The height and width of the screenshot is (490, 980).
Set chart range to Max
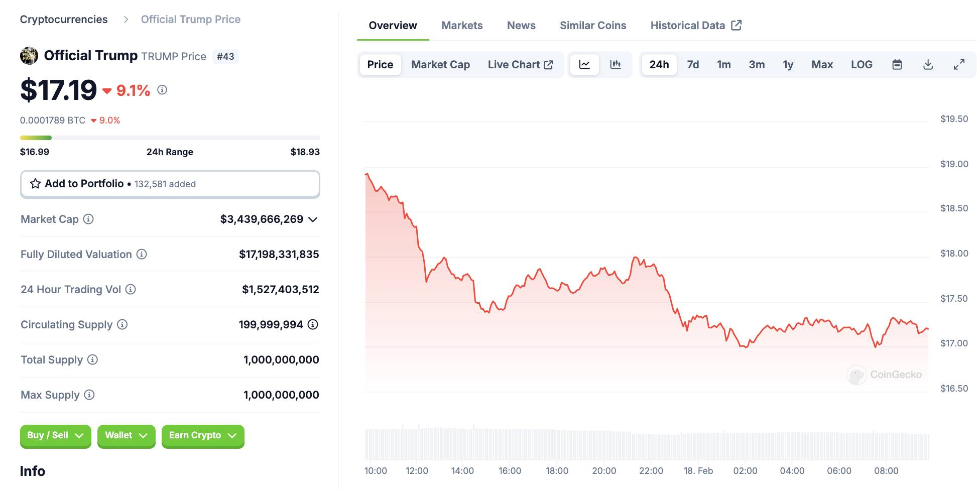pos(822,64)
